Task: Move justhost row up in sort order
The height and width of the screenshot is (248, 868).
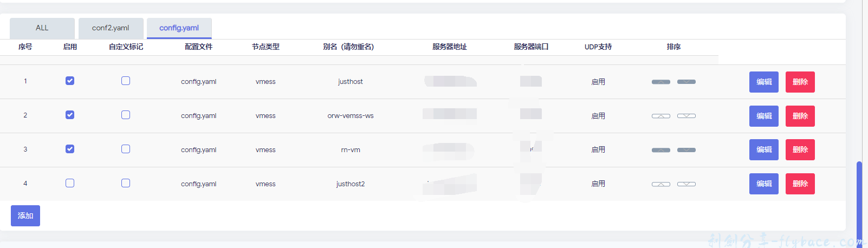Action: (660, 82)
